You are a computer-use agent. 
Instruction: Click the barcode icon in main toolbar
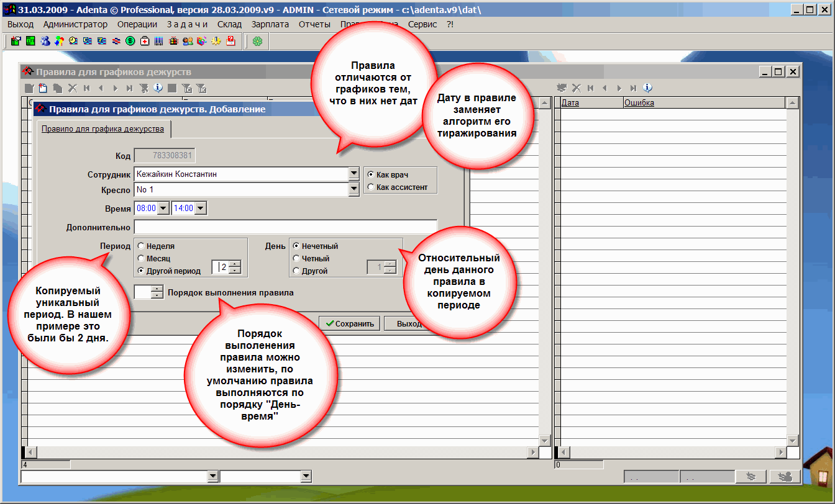pos(159,42)
